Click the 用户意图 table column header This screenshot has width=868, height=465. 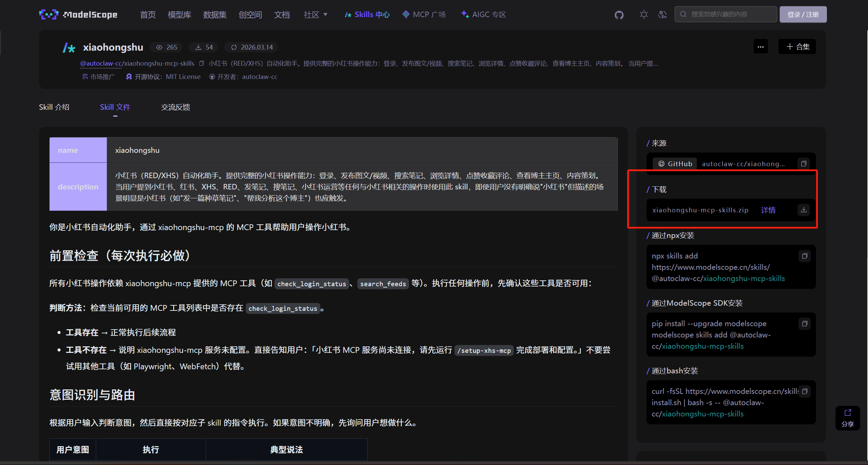pyautogui.click(x=73, y=450)
